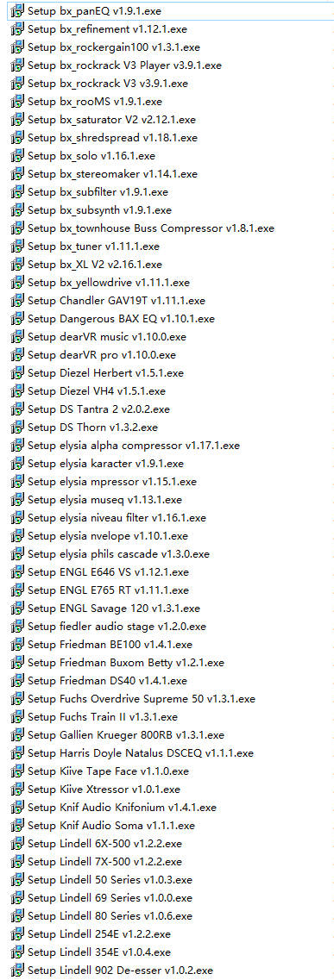Click the Diezel Herbert installer icon
The height and width of the screenshot is (980, 334).
click(17, 373)
